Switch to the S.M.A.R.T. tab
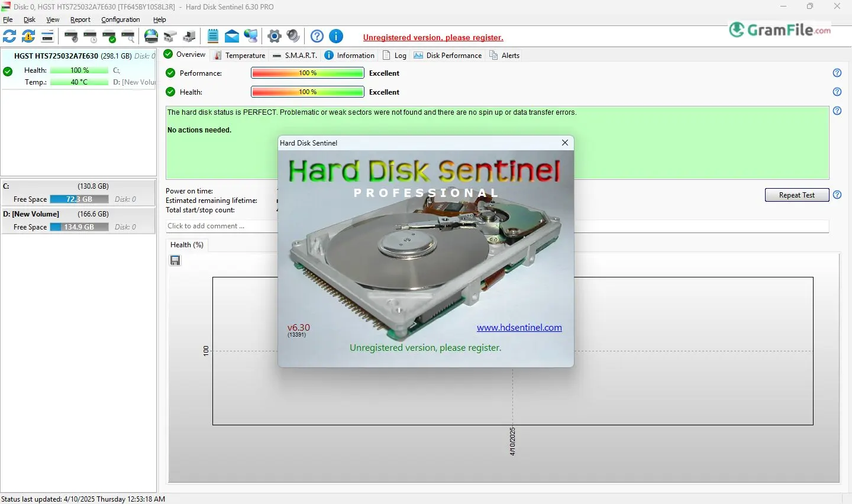Image resolution: width=852 pixels, height=504 pixels. coord(295,55)
